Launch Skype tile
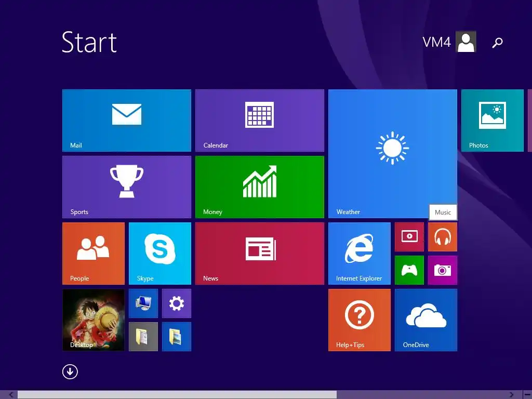The height and width of the screenshot is (399, 532). pyautogui.click(x=160, y=254)
